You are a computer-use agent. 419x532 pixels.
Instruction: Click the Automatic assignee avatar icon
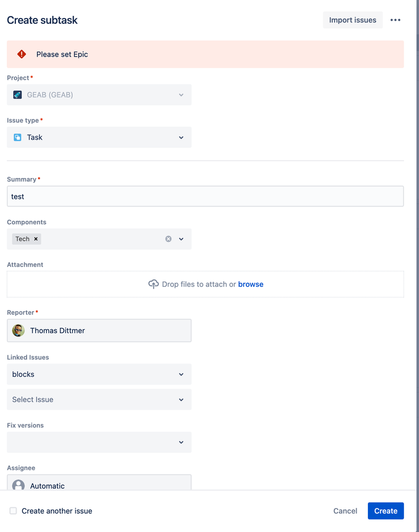pos(18,486)
